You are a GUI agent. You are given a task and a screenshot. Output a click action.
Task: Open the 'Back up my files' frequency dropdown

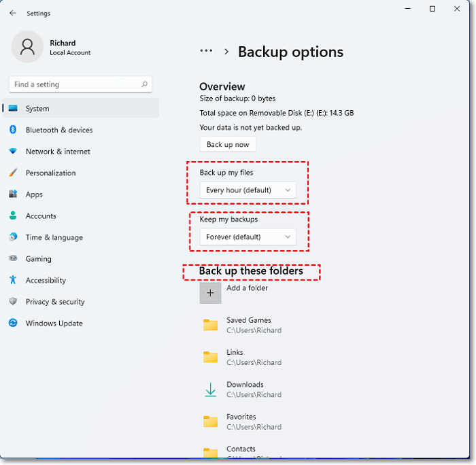click(x=248, y=190)
